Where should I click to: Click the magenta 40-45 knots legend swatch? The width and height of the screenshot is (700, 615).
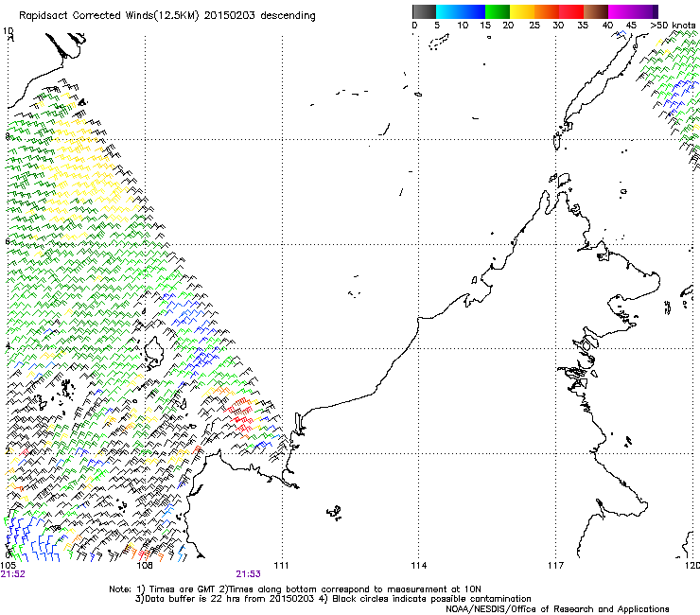(x=621, y=11)
